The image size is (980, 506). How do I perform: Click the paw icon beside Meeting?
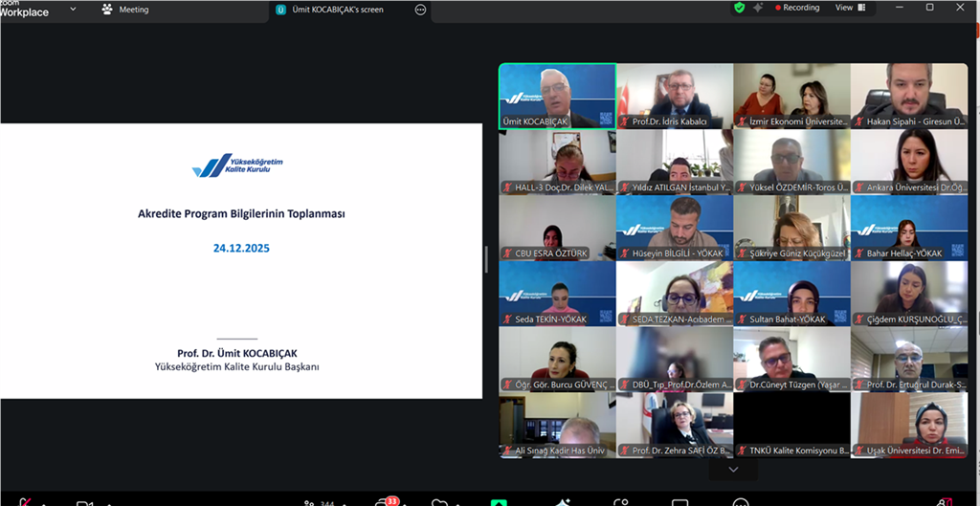[107, 10]
